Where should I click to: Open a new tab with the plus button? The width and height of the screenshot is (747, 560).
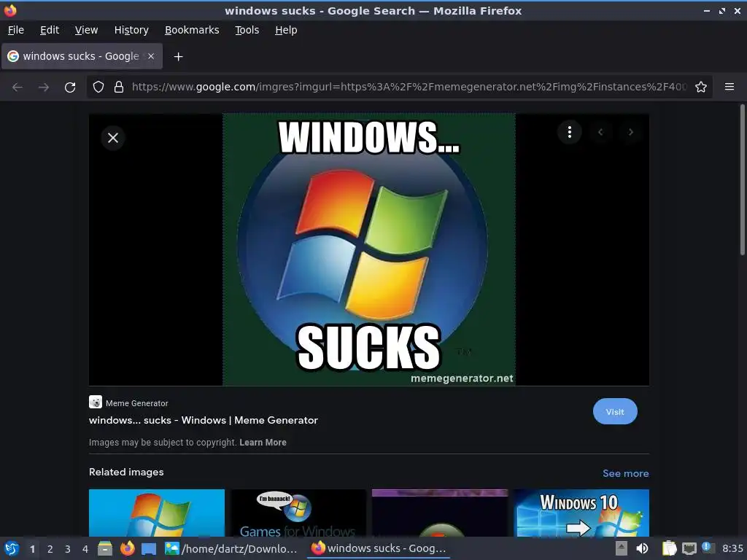(x=178, y=57)
